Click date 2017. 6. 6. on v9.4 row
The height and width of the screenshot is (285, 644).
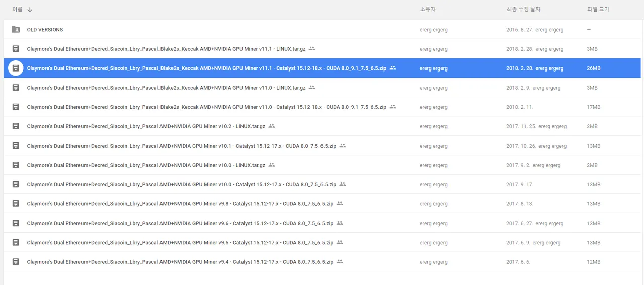click(x=518, y=262)
